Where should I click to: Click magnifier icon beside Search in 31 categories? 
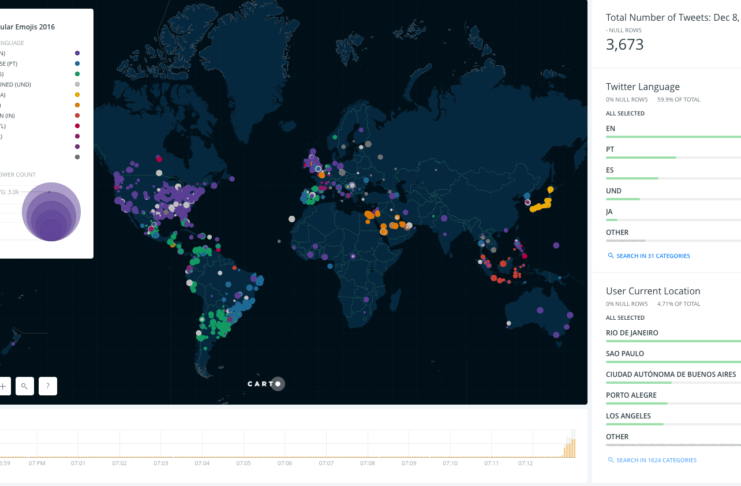tap(610, 257)
